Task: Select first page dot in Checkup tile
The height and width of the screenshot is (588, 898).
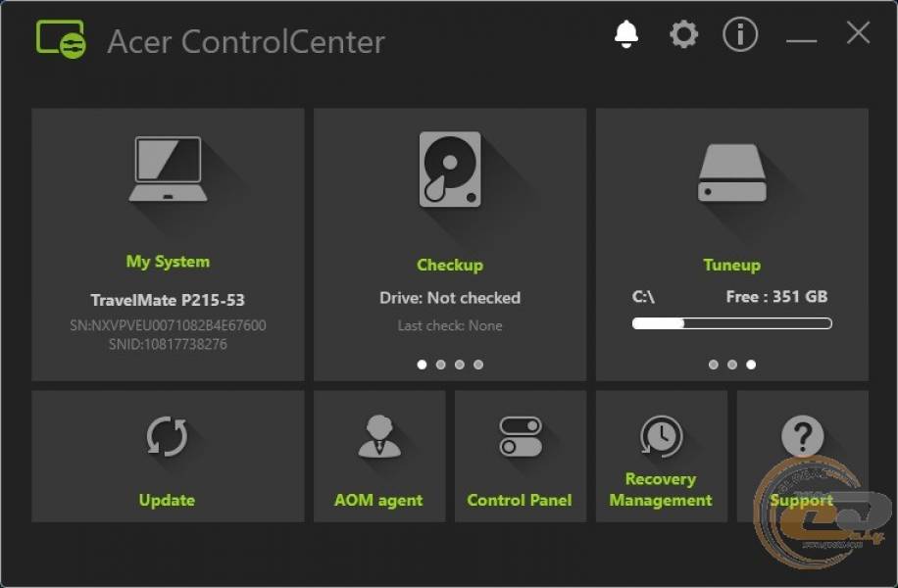Action: (x=423, y=365)
